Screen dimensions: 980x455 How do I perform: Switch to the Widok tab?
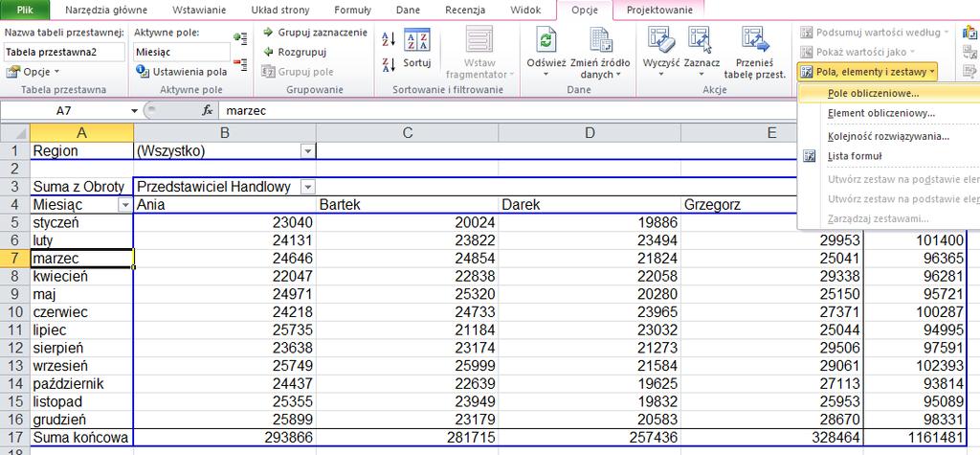point(525,10)
